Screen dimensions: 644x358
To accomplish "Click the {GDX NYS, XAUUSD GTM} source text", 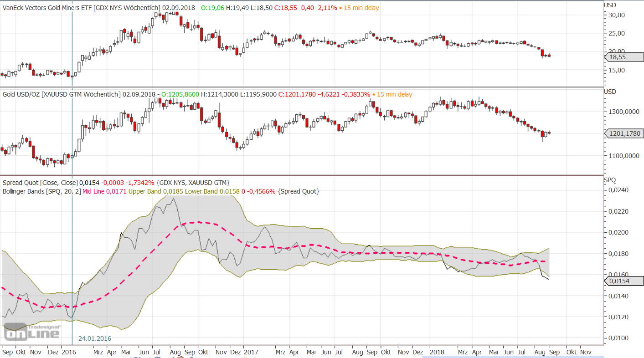I will tap(193, 183).
